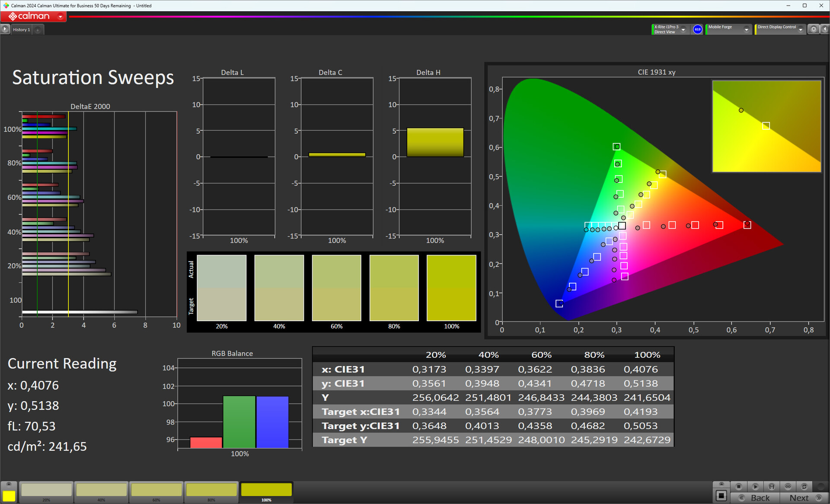830x504 pixels.
Task: Stop the measurement with the stop icon
Action: pos(739,486)
